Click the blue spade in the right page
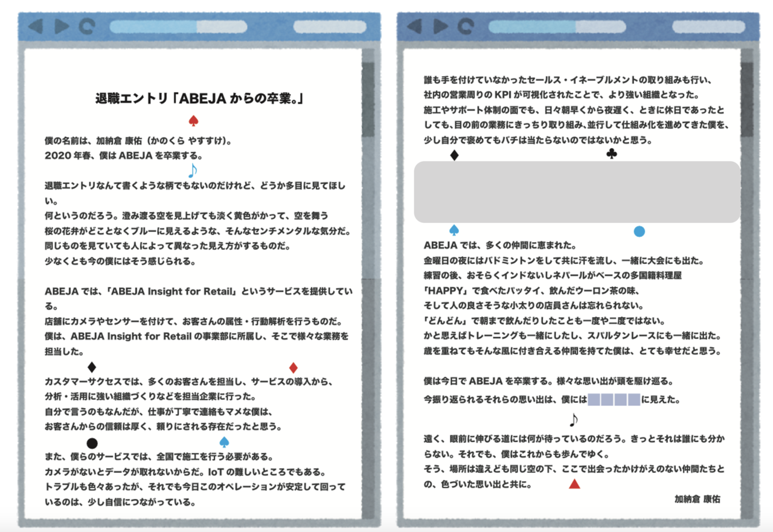Viewport: 773px width, 532px height. [x=455, y=231]
